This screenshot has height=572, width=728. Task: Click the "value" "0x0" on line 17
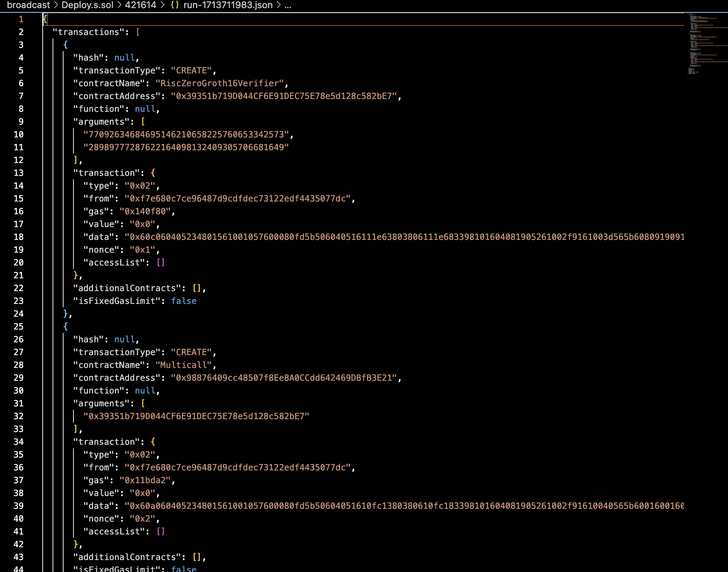(143, 224)
